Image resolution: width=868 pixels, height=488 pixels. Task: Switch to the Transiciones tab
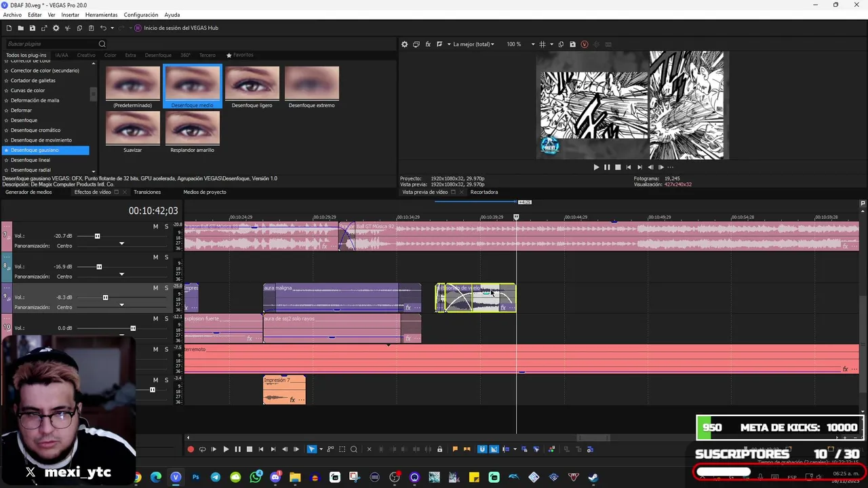pos(147,192)
